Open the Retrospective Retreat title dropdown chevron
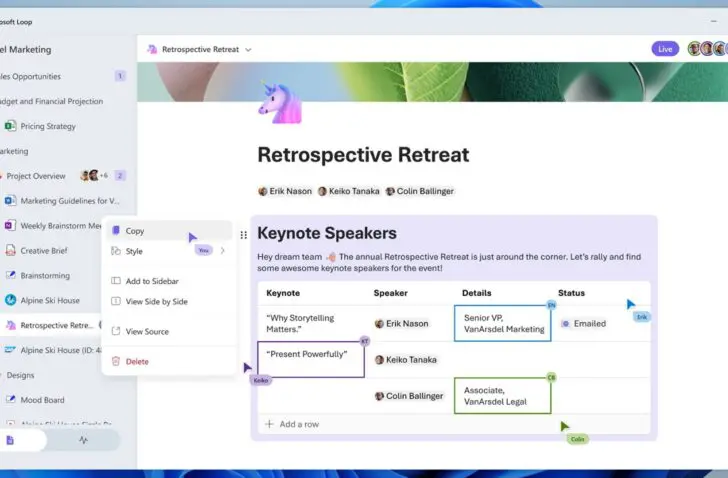 (248, 50)
